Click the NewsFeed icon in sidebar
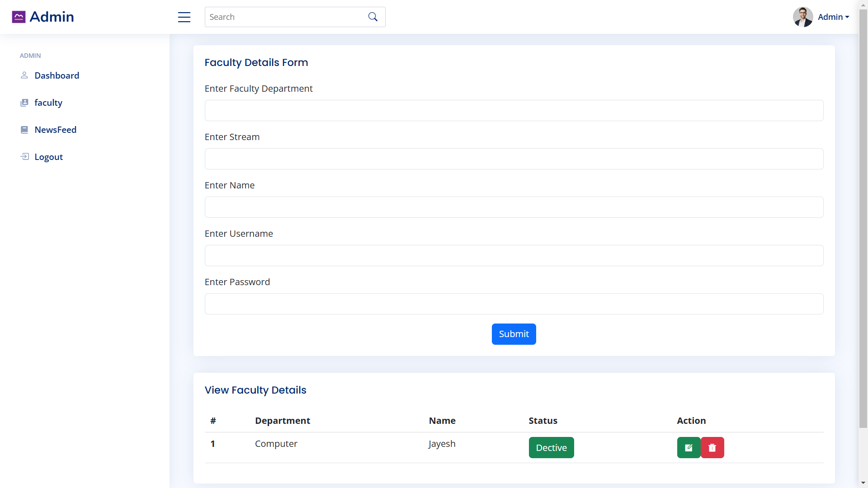 pyautogui.click(x=24, y=130)
